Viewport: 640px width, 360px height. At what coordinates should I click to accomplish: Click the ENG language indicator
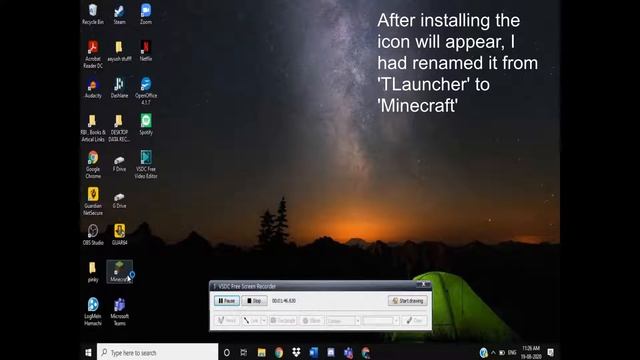click(x=512, y=352)
